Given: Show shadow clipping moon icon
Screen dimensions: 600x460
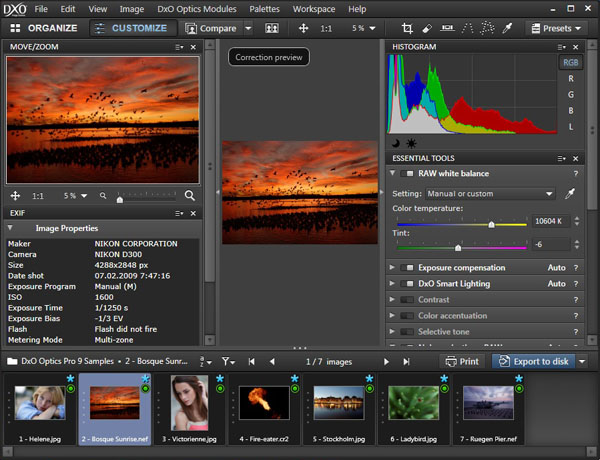Looking at the screenshot, I should click(x=395, y=144).
